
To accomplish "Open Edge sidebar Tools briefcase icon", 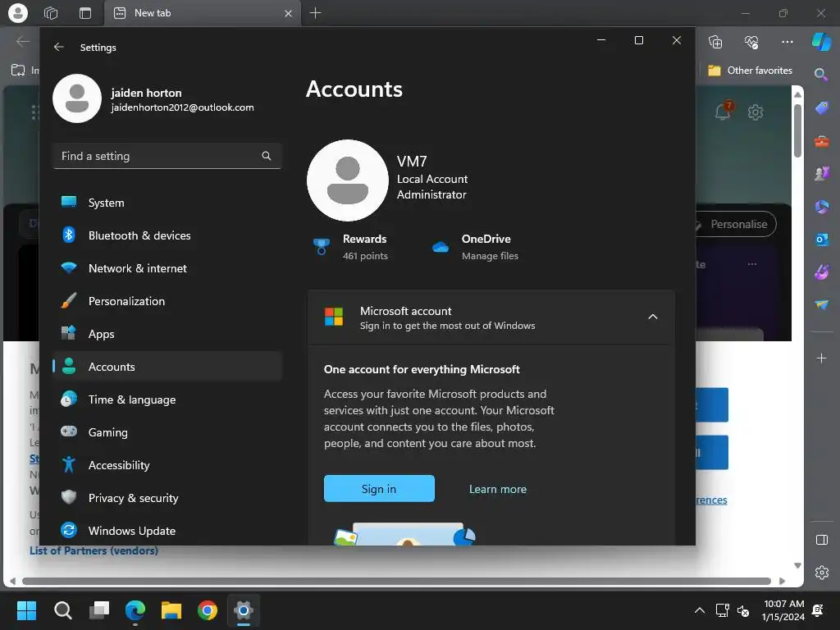I will (x=822, y=141).
